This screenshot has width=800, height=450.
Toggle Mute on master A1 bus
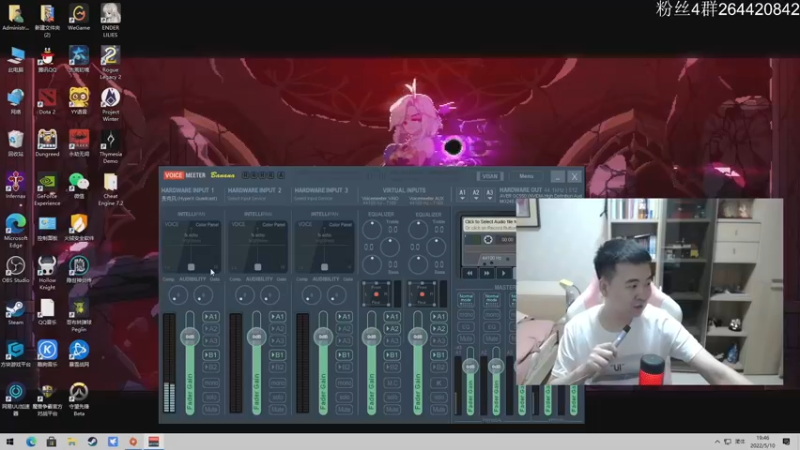(466, 338)
